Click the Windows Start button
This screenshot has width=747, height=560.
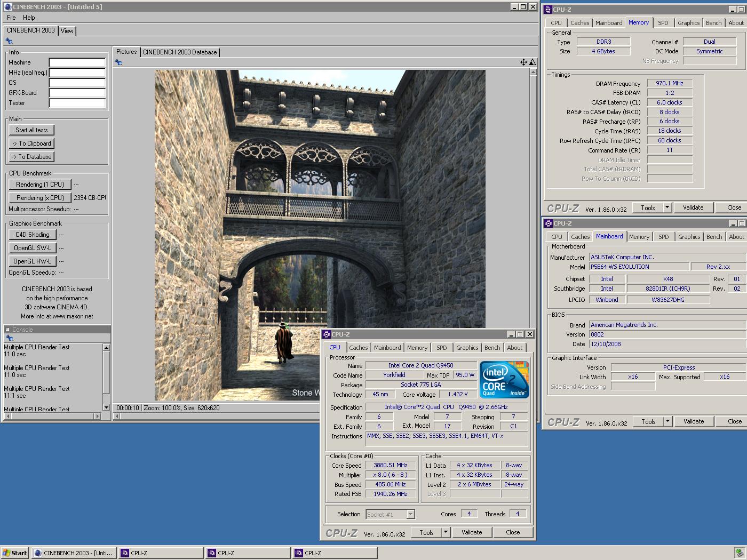15,553
